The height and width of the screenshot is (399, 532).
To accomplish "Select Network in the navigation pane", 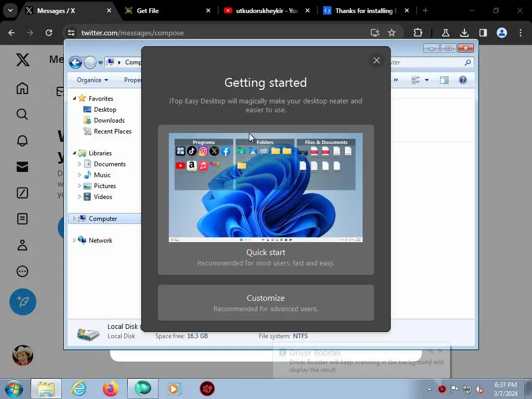I will [100, 240].
